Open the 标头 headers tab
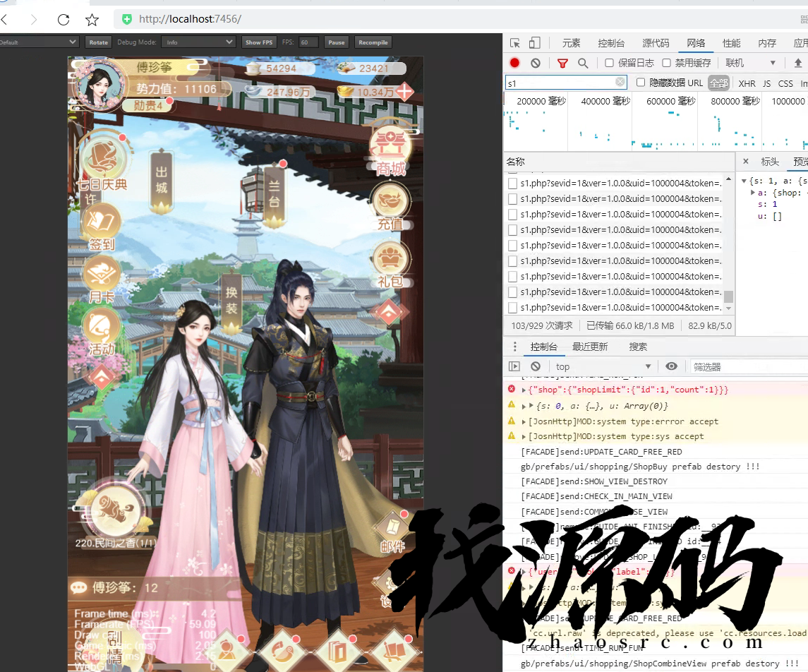Image resolution: width=808 pixels, height=672 pixels. pyautogui.click(x=770, y=162)
